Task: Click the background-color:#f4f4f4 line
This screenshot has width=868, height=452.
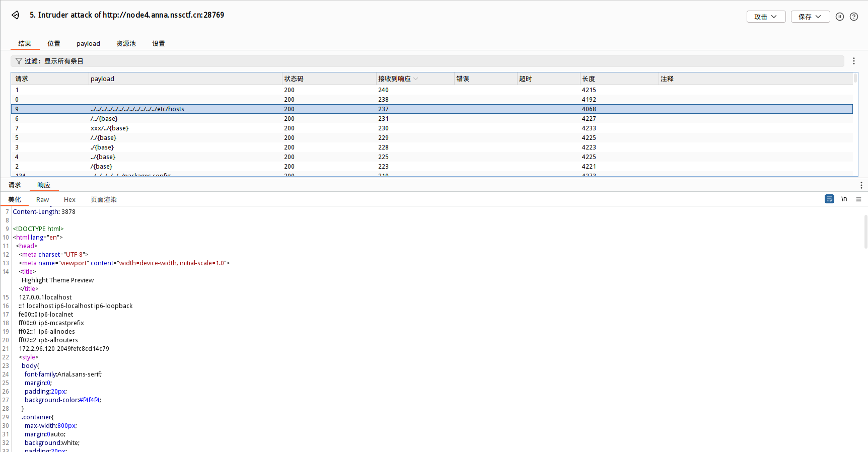Action: [x=63, y=400]
